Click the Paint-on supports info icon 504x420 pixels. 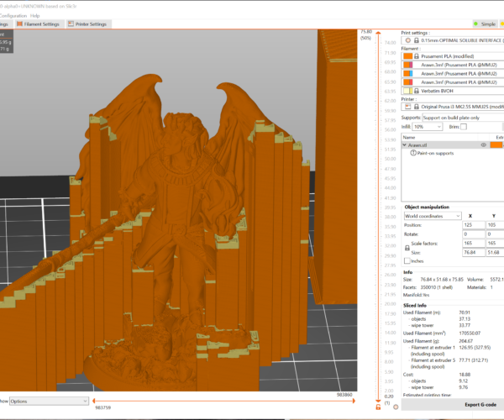[413, 153]
